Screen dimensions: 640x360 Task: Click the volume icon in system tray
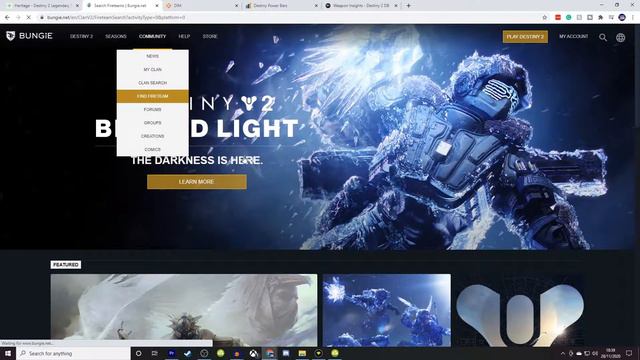point(595,353)
